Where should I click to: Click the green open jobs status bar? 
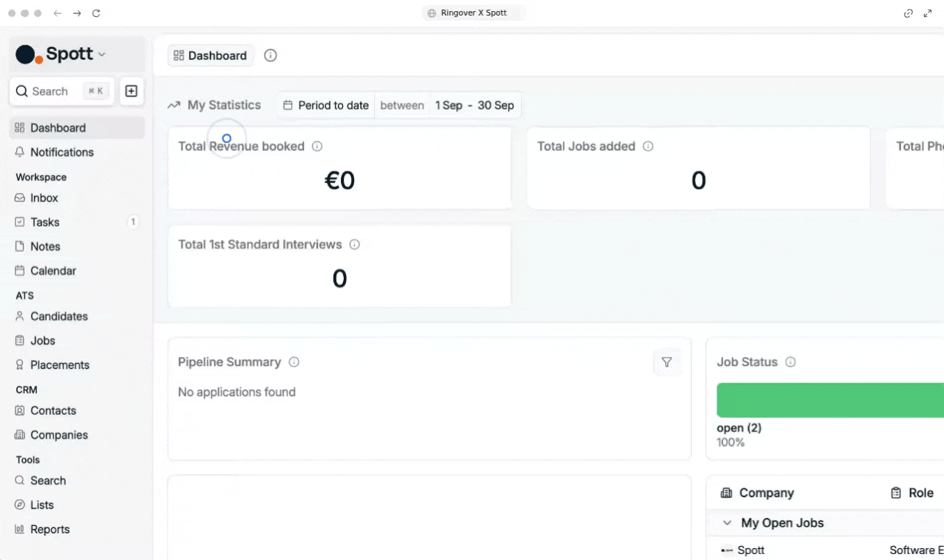point(830,401)
